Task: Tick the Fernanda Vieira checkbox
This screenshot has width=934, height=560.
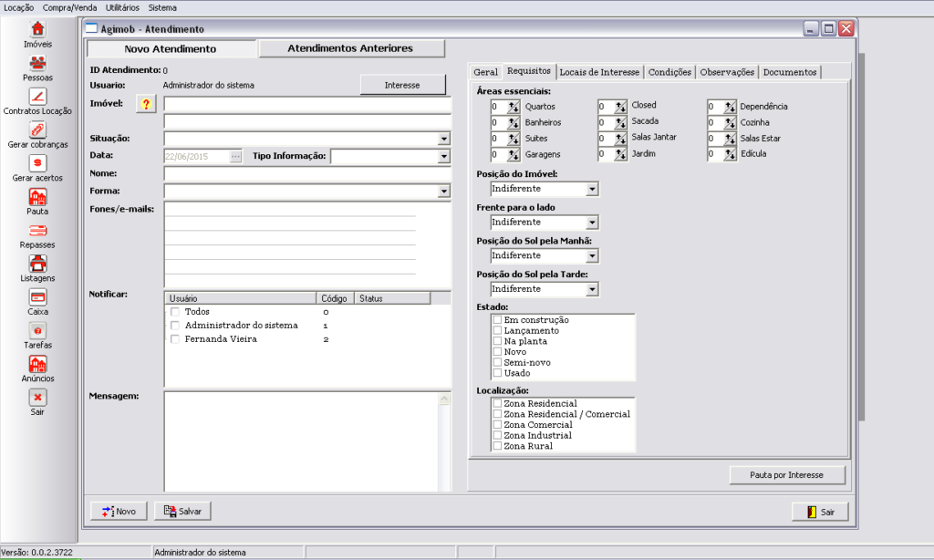Action: (x=174, y=339)
